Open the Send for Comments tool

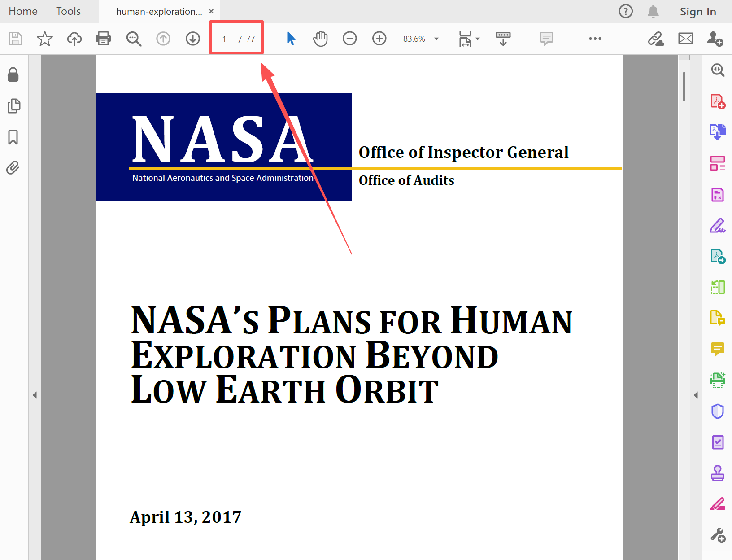(718, 318)
